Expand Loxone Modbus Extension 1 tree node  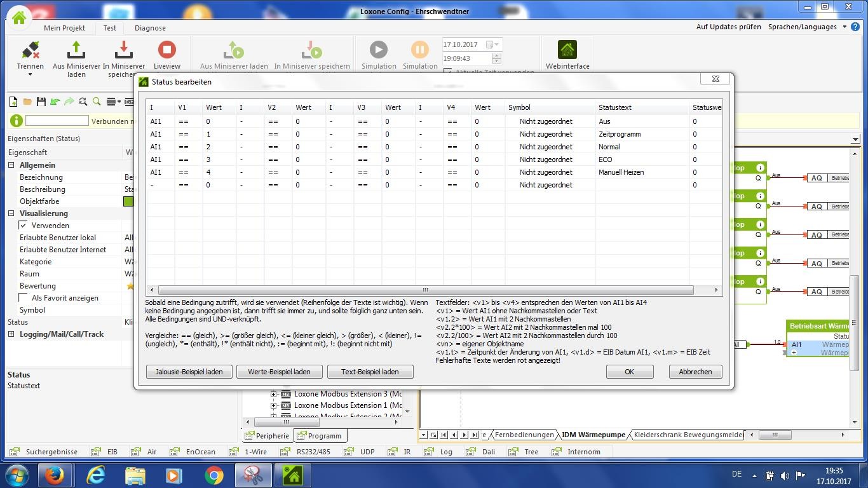coord(274,405)
